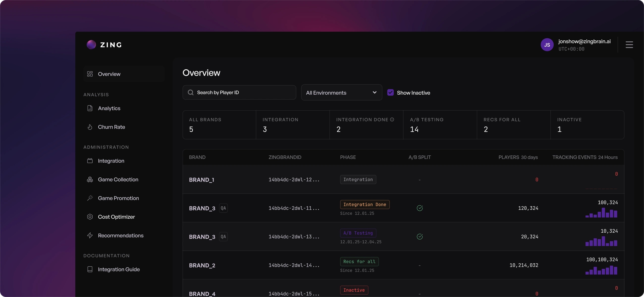This screenshot has width=644, height=297.
Task: Select the Integration Done stat card
Action: coord(367,125)
